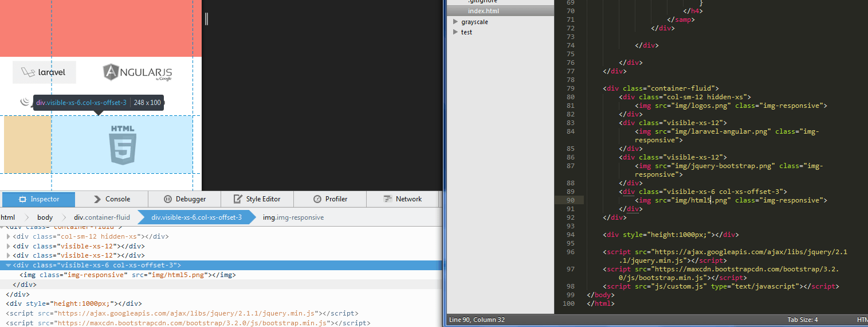The height and width of the screenshot is (327, 868).
Task: Select body in the breadcrumb trail
Action: point(45,217)
